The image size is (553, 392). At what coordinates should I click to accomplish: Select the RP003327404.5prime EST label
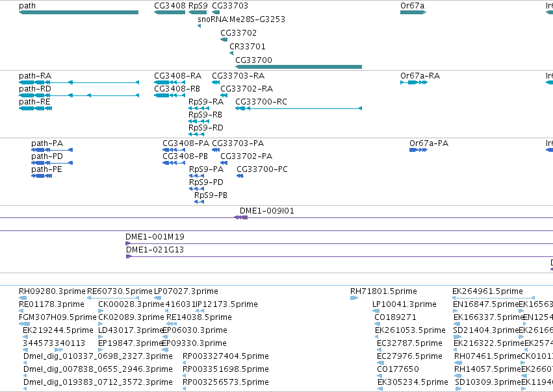point(225,356)
